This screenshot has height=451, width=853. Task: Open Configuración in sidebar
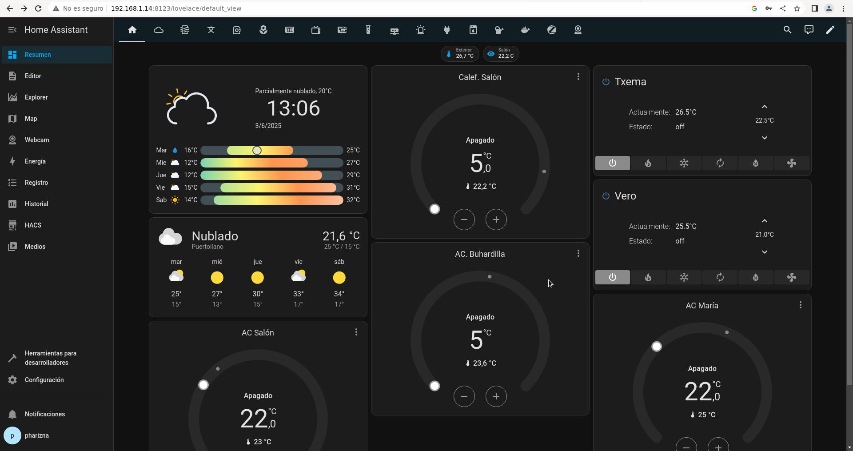pos(57,380)
